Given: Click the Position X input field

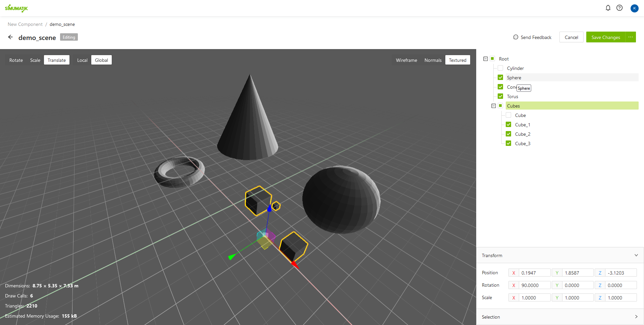Looking at the screenshot, I should coord(534,273).
